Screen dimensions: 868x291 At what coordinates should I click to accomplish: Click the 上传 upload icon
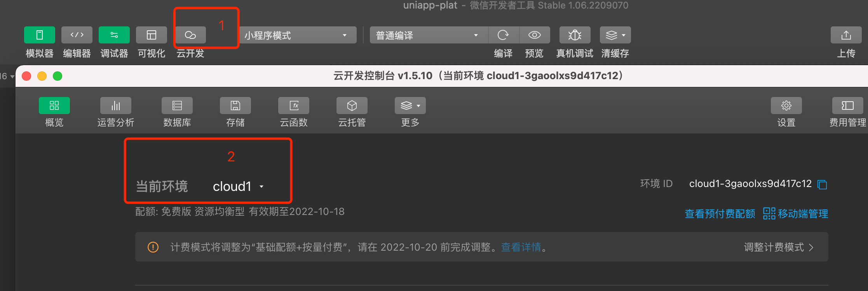tap(846, 35)
